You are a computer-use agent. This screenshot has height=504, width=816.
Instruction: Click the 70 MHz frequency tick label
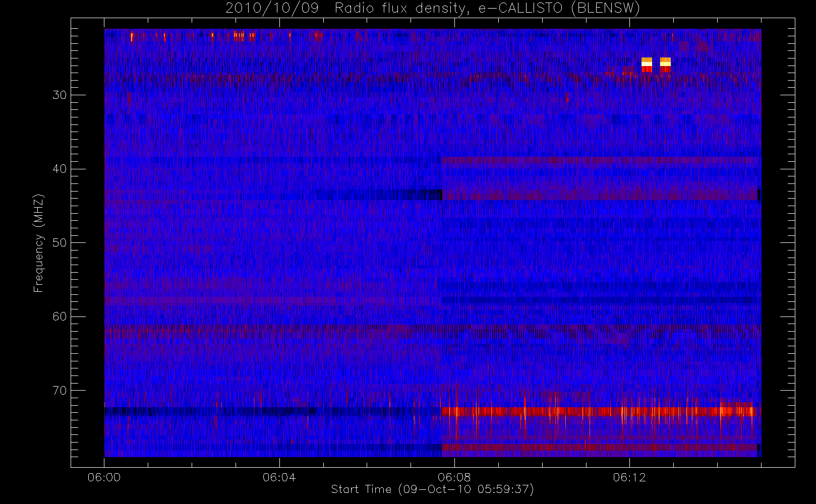click(x=60, y=391)
